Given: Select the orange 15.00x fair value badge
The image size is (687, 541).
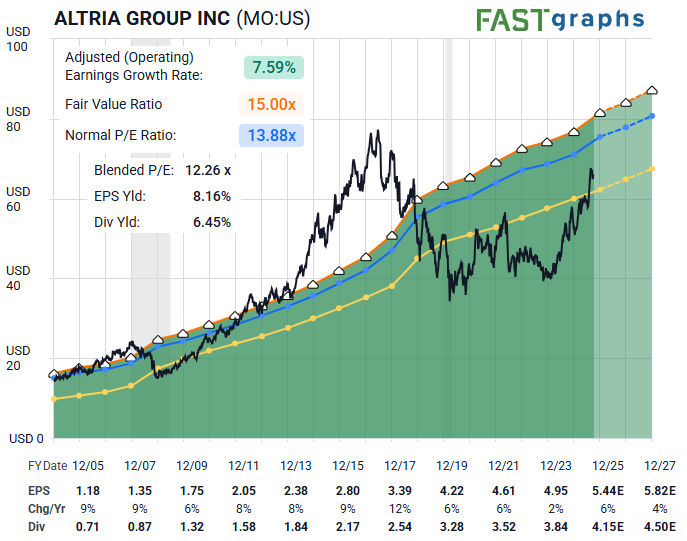Looking at the screenshot, I should 274,104.
